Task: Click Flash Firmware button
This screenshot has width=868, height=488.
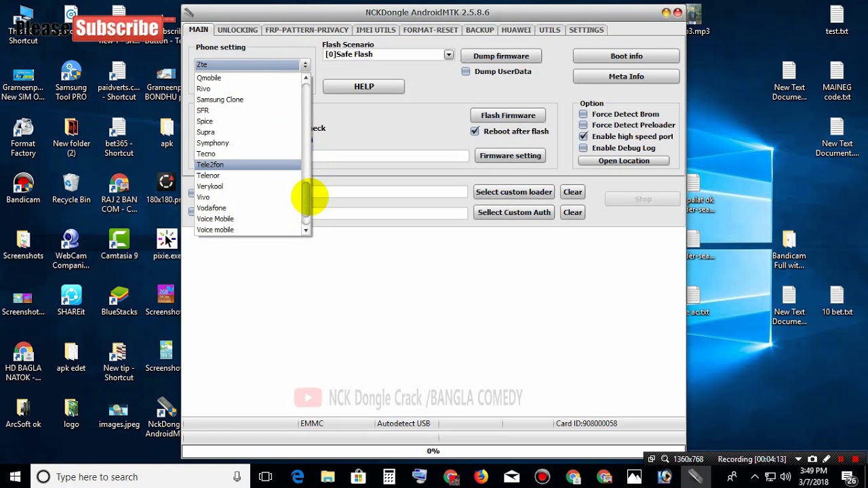Action: coord(508,115)
